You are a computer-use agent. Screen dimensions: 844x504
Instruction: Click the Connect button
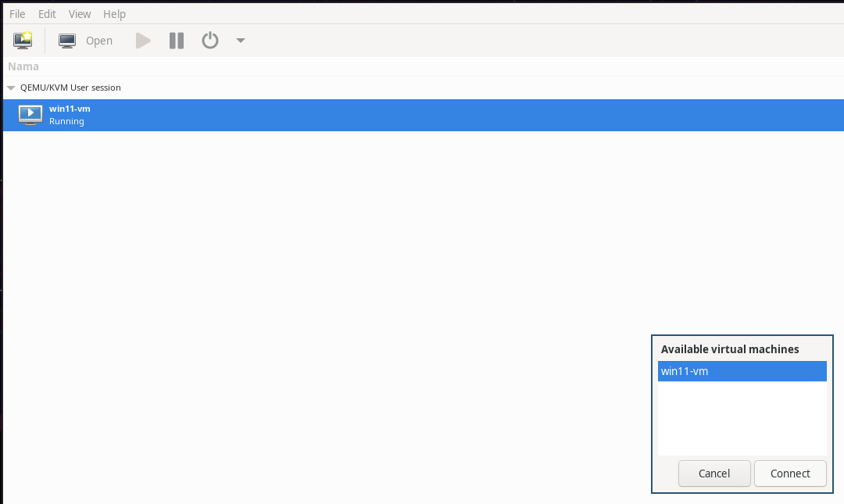[789, 474]
